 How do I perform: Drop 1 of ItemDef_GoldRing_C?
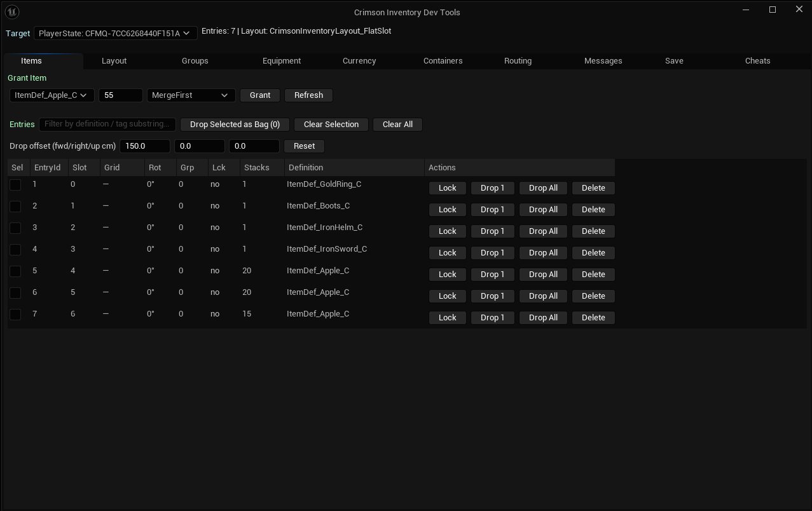[x=492, y=188]
